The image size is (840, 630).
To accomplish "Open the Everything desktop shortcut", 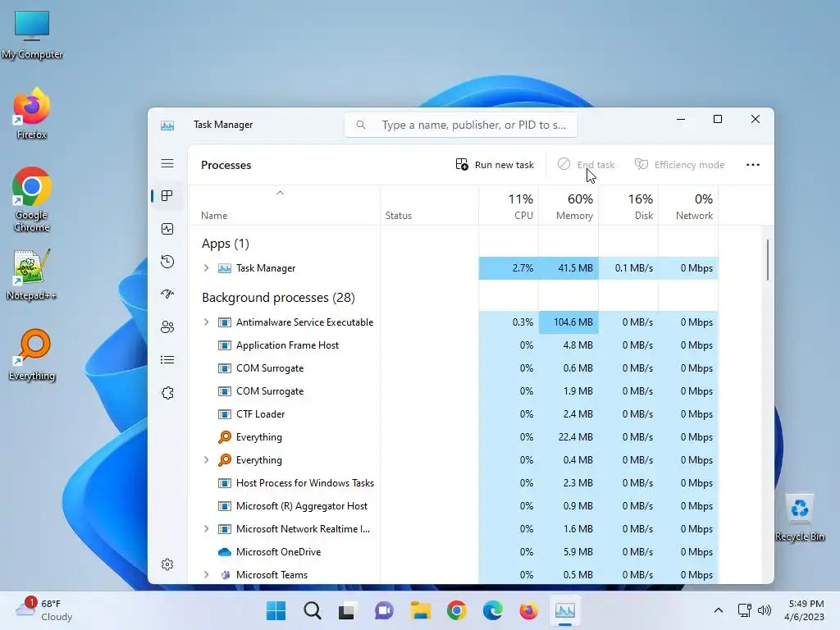I will tap(32, 354).
